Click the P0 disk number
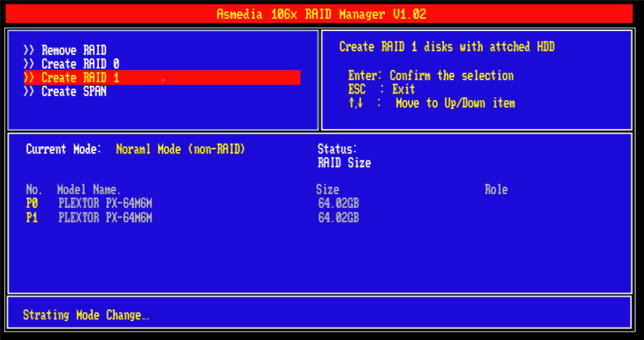 (32, 203)
